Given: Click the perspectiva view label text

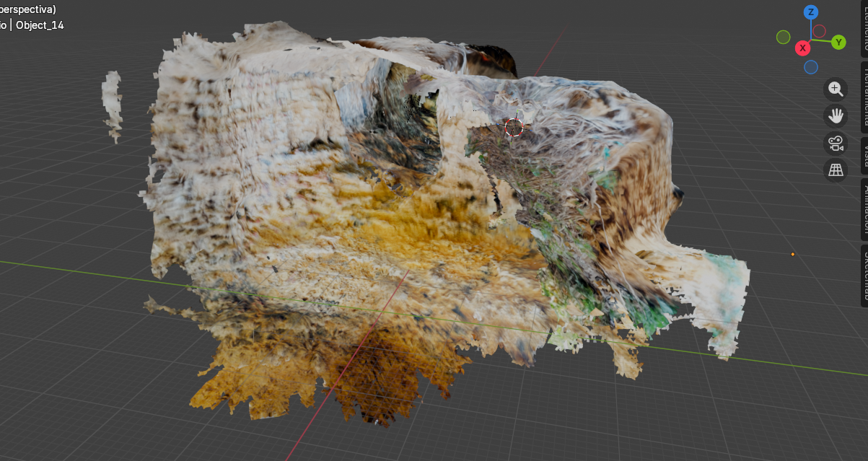Looking at the screenshot, I should (x=27, y=9).
